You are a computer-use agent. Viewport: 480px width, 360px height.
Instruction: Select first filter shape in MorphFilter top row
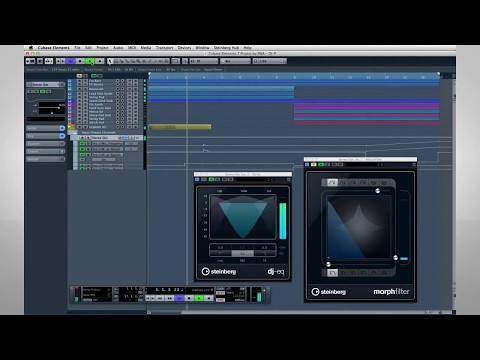[332, 183]
